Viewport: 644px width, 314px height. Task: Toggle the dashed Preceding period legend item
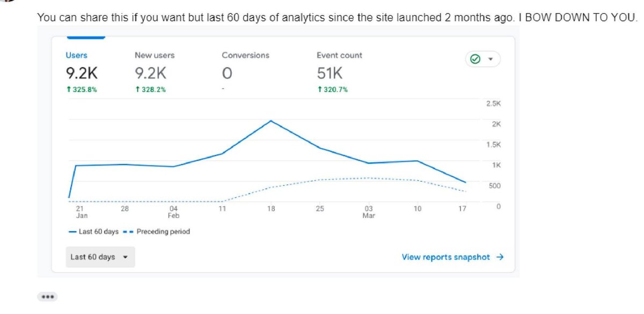click(x=157, y=231)
